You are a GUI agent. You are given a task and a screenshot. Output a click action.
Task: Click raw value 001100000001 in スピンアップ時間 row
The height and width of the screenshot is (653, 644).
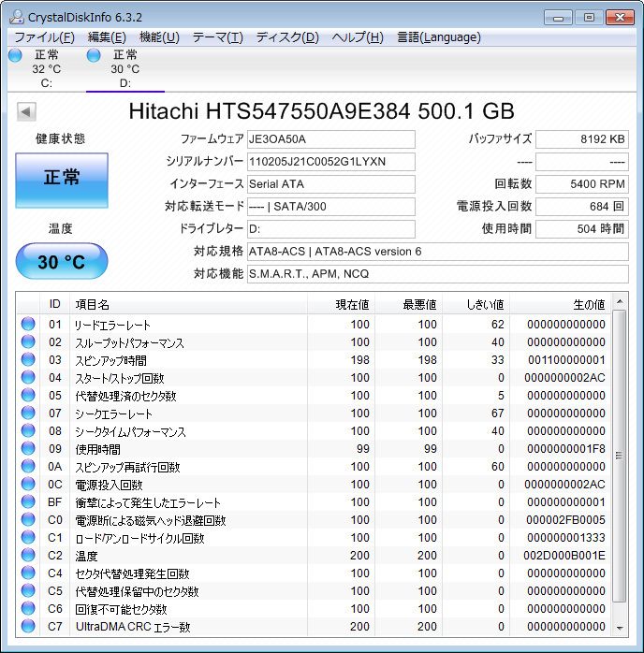coord(566,360)
